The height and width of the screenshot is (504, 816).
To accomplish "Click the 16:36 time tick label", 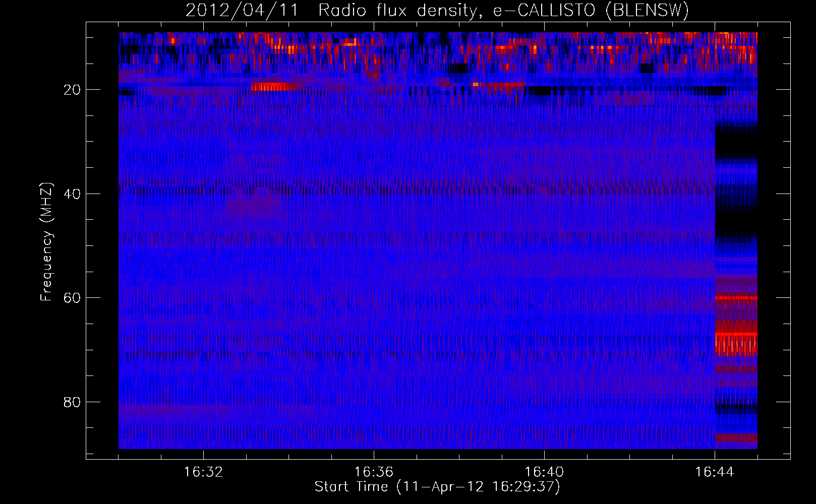I will click(x=374, y=472).
